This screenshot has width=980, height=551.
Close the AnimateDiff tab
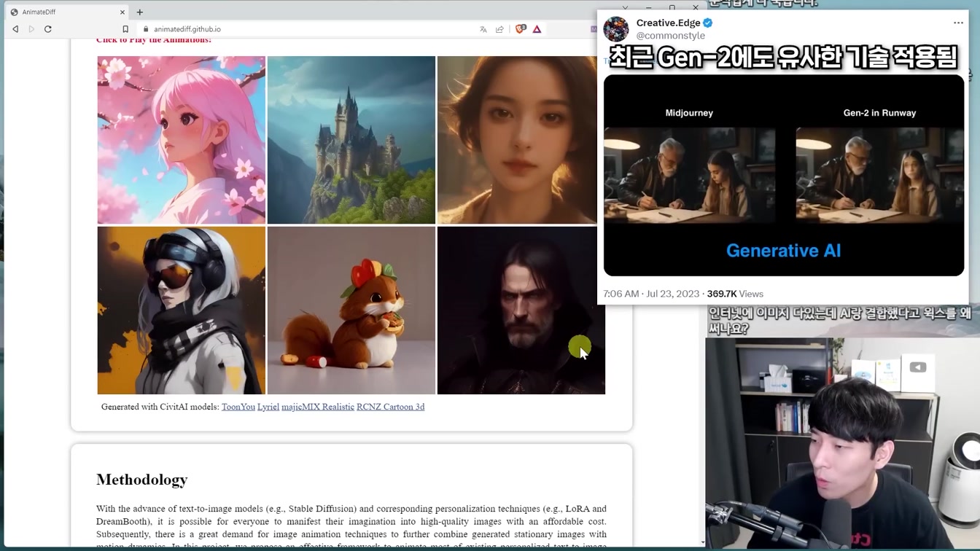pos(122,12)
